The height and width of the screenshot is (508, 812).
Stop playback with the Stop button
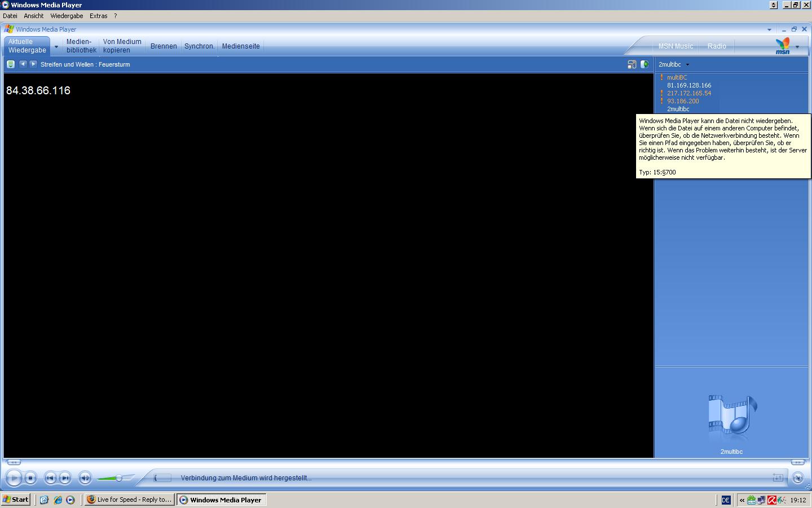pos(31,478)
